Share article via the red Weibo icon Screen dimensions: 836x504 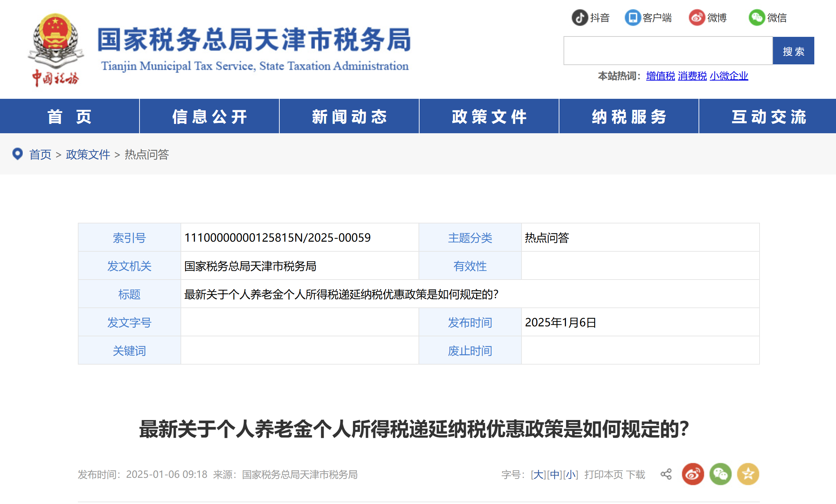coord(693,474)
